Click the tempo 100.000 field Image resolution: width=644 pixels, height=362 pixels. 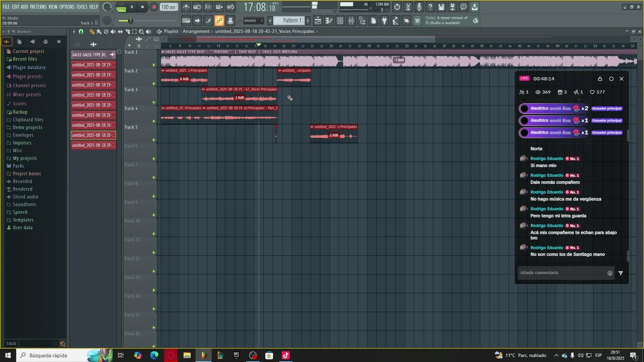pos(169,7)
